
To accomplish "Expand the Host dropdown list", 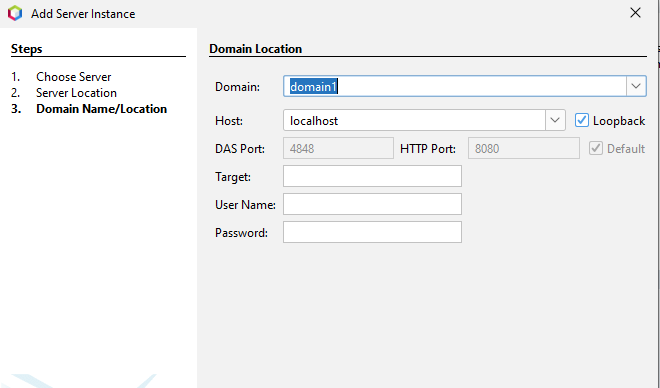I will 555,120.
